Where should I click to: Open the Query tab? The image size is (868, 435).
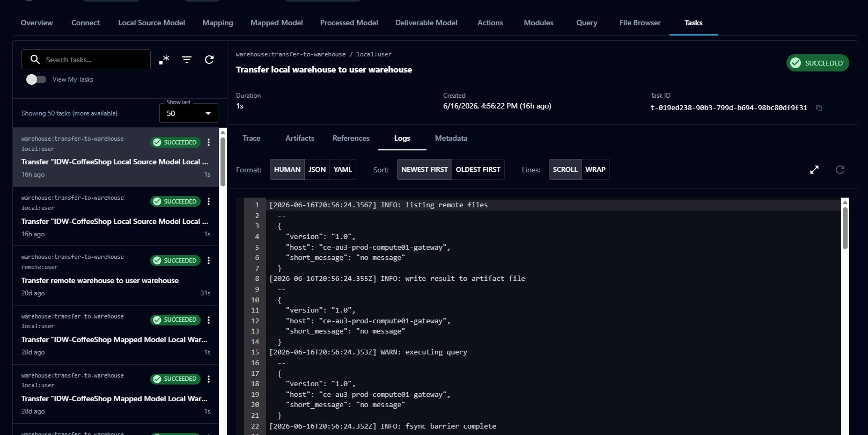(586, 23)
